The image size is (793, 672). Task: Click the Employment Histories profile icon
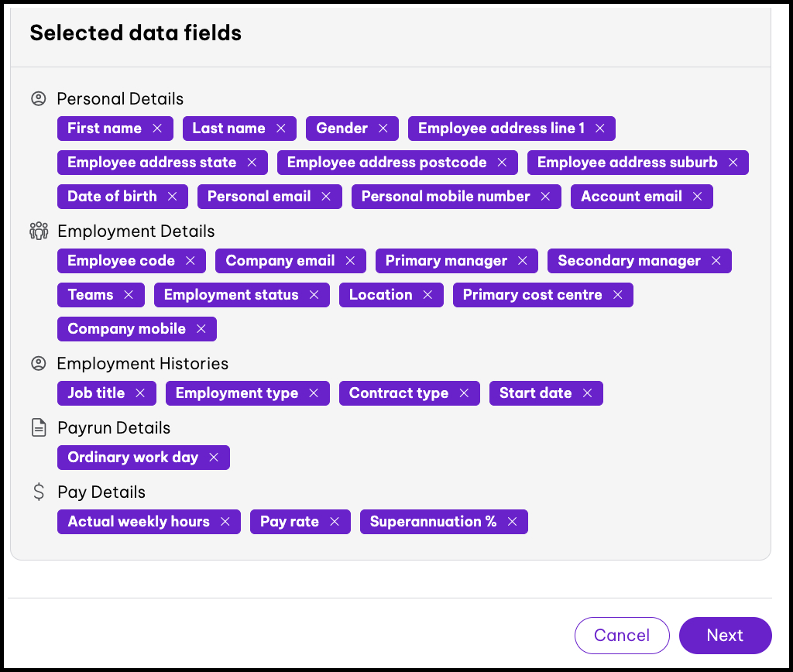[x=38, y=363]
